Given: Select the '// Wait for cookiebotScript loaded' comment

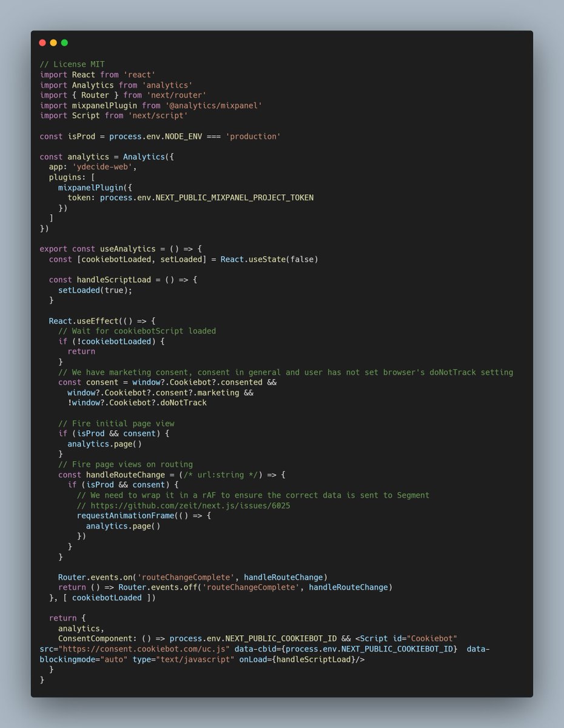Looking at the screenshot, I should pos(137,331).
